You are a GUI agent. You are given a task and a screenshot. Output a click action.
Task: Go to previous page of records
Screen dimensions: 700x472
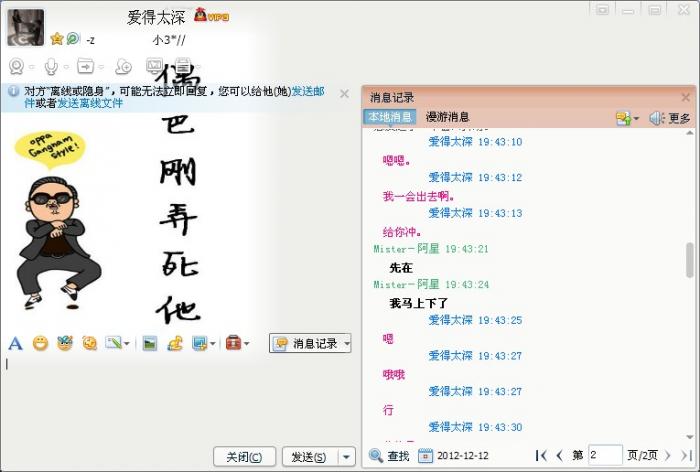(x=559, y=455)
